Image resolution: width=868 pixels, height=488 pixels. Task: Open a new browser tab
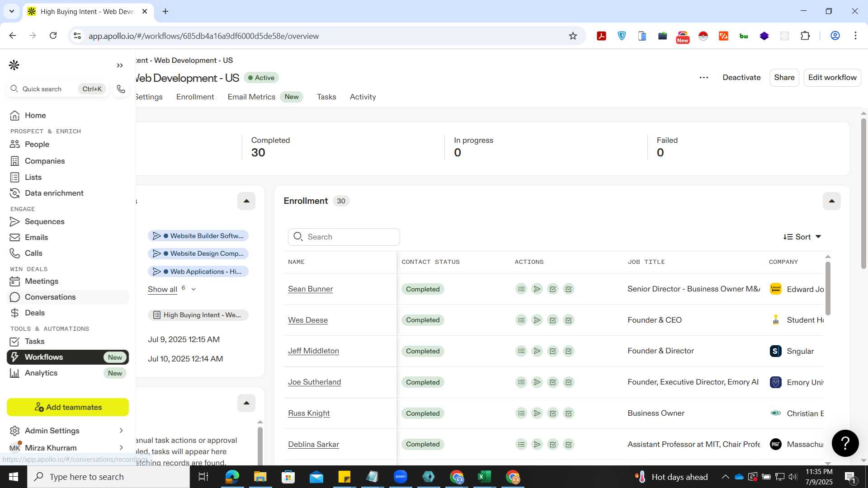(165, 11)
